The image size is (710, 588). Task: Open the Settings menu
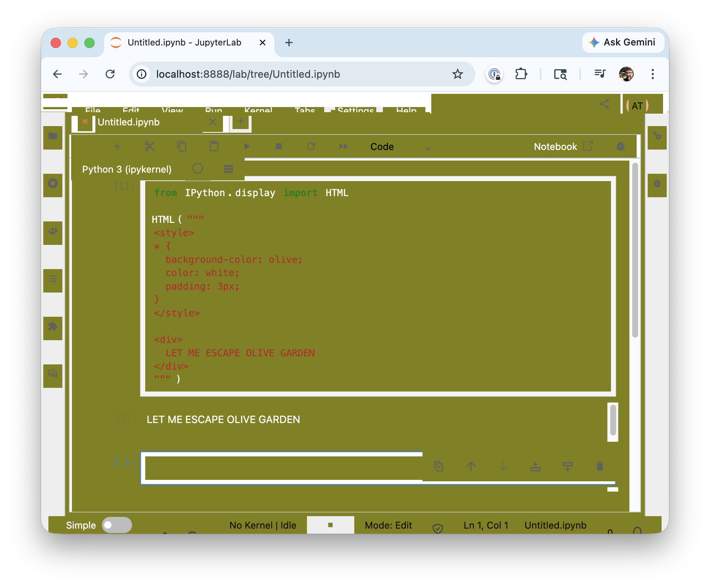pyautogui.click(x=355, y=110)
